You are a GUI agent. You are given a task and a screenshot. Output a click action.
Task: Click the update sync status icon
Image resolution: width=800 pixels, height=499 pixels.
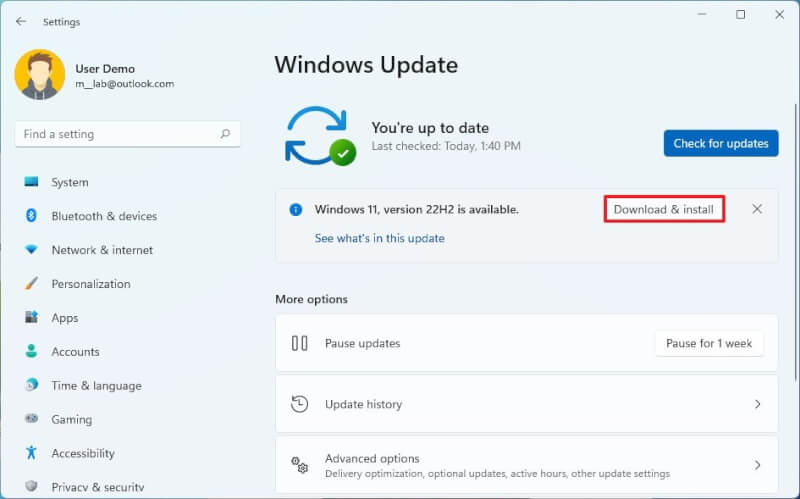320,136
